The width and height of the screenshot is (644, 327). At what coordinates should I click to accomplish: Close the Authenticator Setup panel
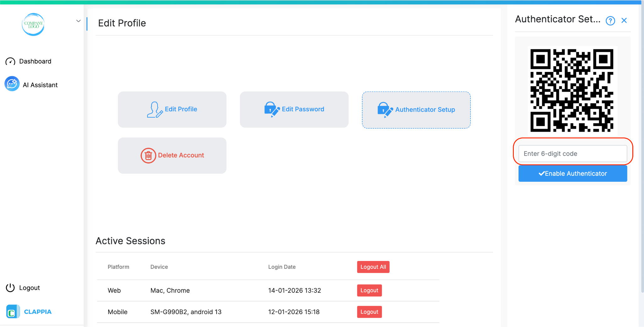click(x=624, y=20)
